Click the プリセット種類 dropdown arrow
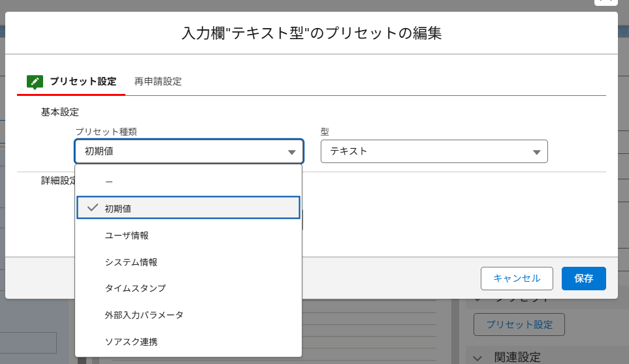This screenshot has width=629, height=364. click(291, 152)
